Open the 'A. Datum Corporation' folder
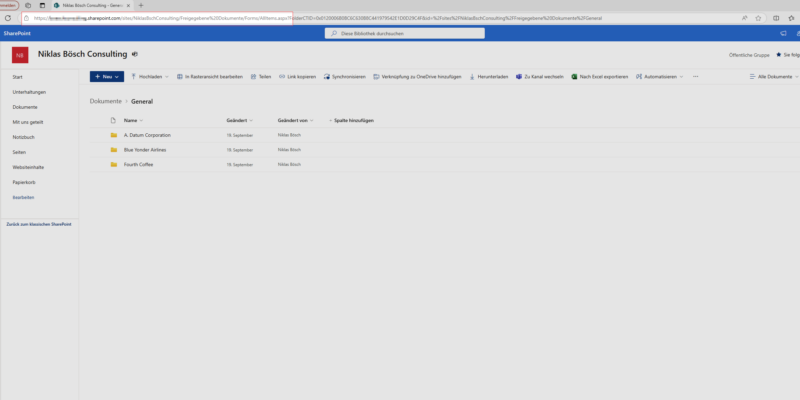 pos(147,135)
